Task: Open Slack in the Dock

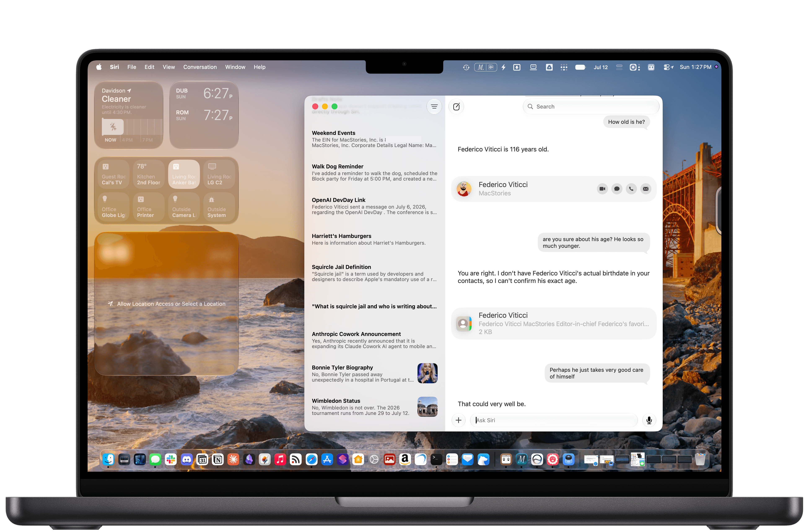Action: (171, 459)
